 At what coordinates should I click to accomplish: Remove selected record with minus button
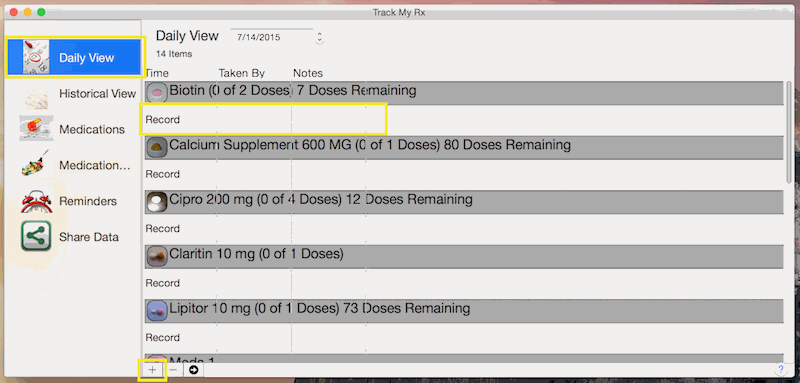(173, 370)
